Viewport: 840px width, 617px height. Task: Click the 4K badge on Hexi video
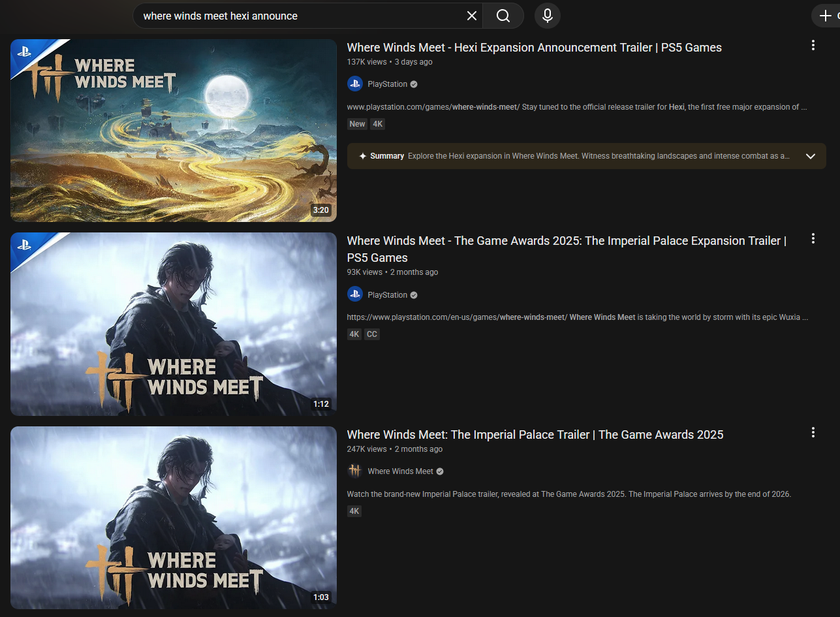point(378,124)
